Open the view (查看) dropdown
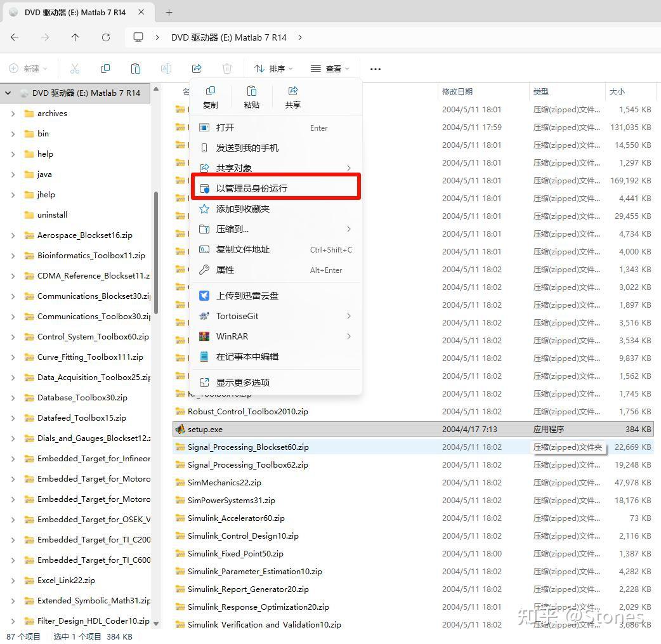 pyautogui.click(x=330, y=69)
